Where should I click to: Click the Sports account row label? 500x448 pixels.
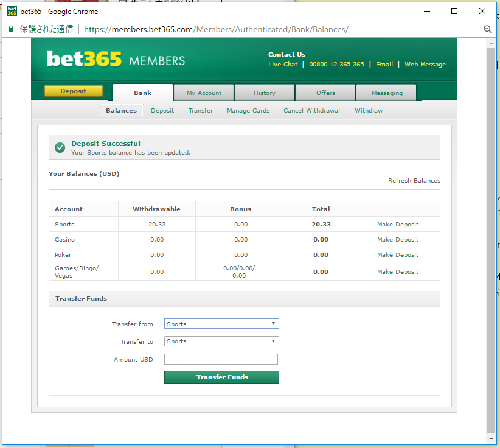click(64, 225)
